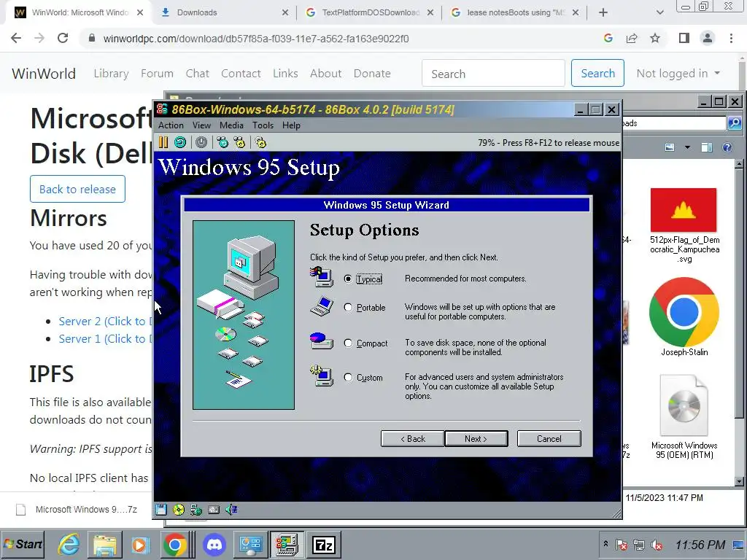
Task: Open the 86Box Help menu
Action: (x=291, y=125)
